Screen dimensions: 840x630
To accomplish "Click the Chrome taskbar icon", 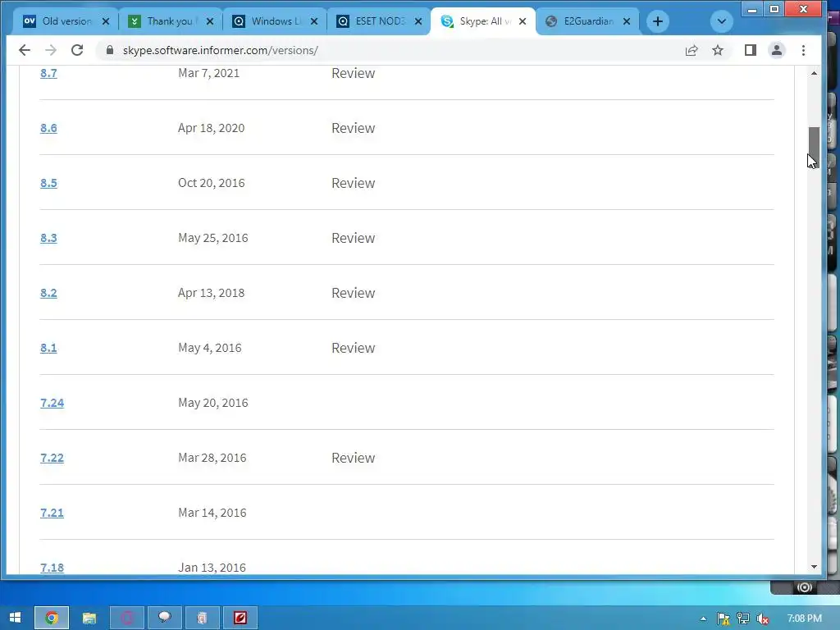I will [52, 619].
